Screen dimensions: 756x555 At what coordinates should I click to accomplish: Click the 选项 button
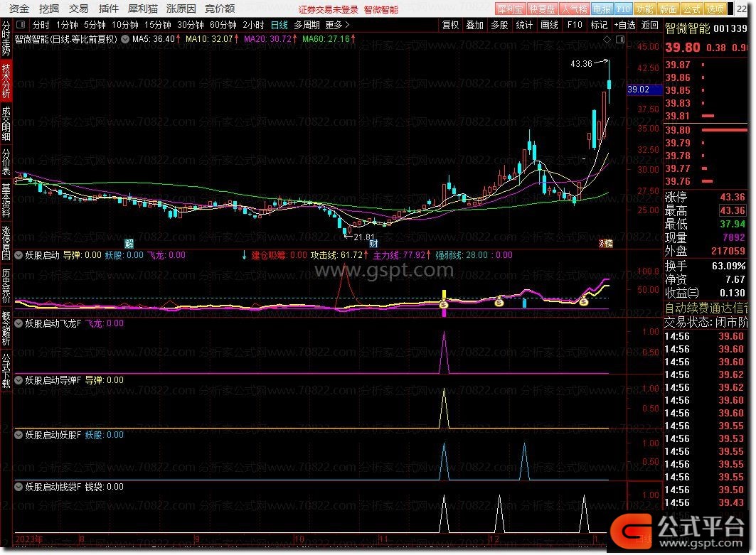pos(715,9)
